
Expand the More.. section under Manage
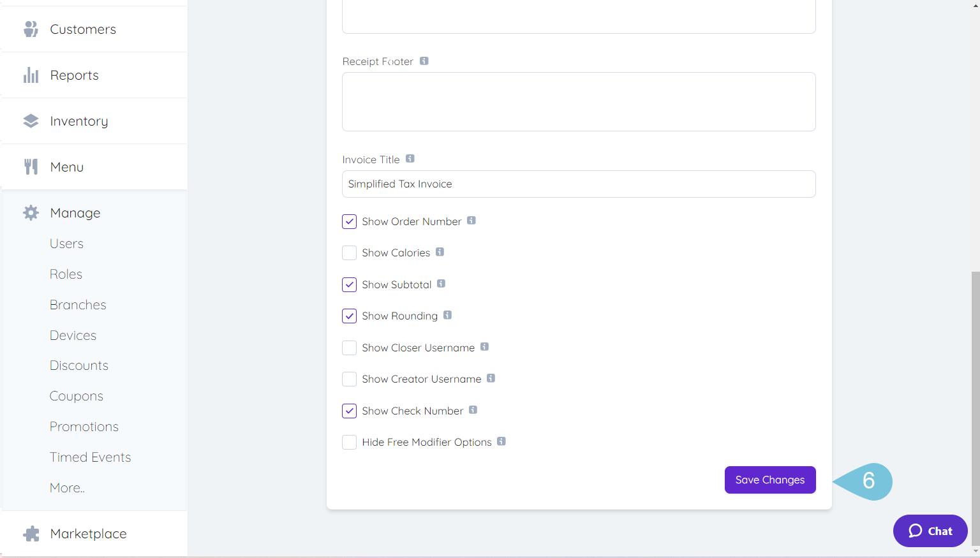click(66, 487)
